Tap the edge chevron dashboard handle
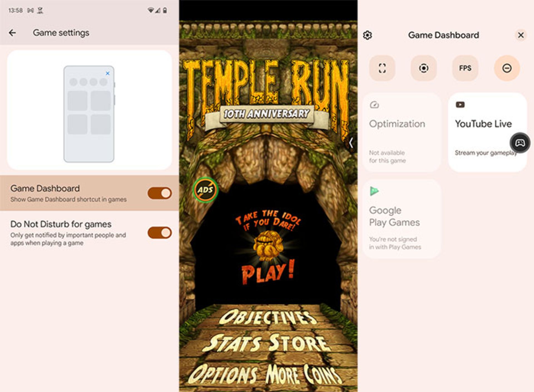 pyautogui.click(x=351, y=143)
